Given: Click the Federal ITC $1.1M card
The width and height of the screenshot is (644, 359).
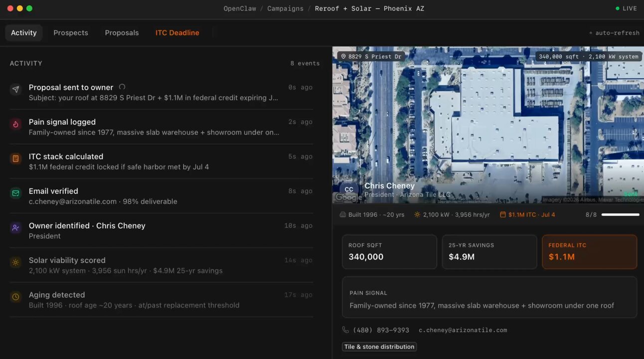Looking at the screenshot, I should click(589, 252).
